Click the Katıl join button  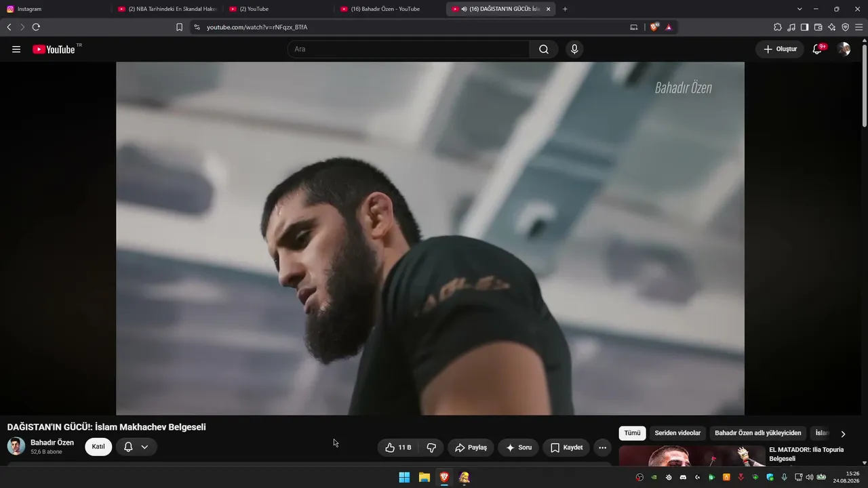pos(98,447)
